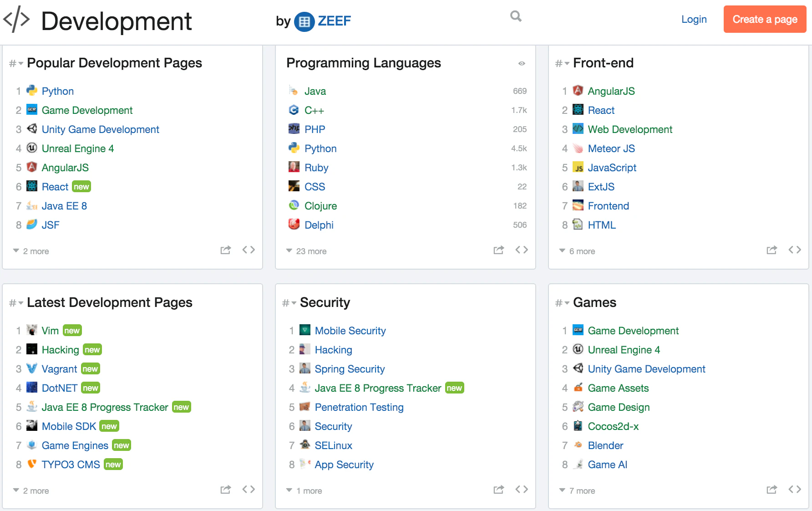Open the # dropdown beside Front-end heading
Image resolution: width=812 pixels, height=511 pixels.
[x=562, y=63]
